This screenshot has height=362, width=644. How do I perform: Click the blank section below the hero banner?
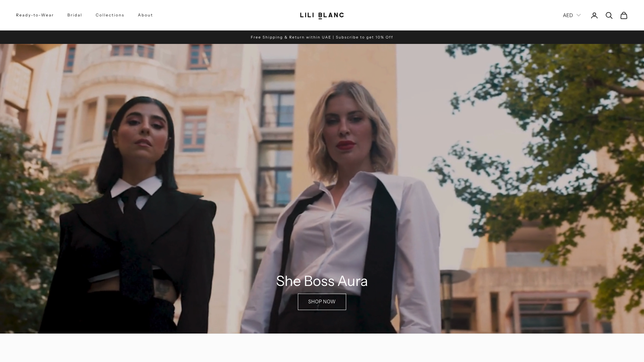pyautogui.click(x=322, y=348)
